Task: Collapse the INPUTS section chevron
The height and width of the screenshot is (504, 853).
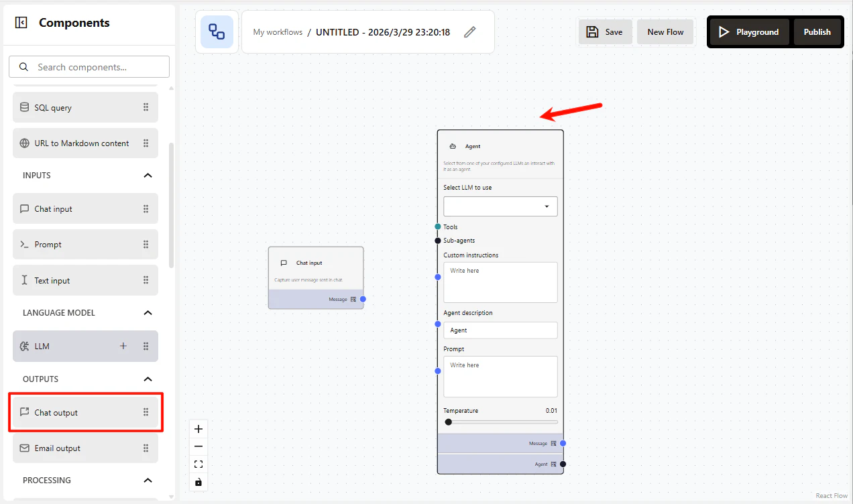Action: point(148,176)
